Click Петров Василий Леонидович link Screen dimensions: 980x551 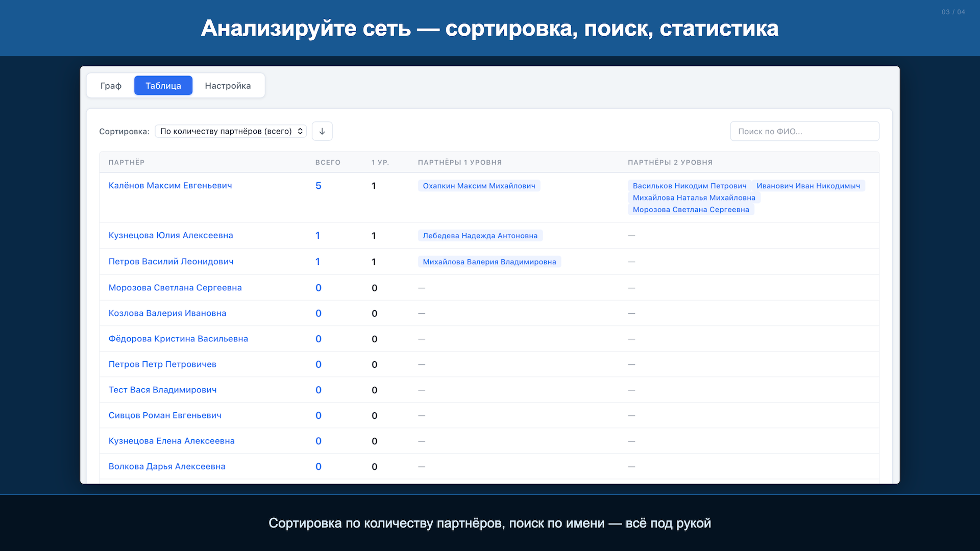[171, 262]
